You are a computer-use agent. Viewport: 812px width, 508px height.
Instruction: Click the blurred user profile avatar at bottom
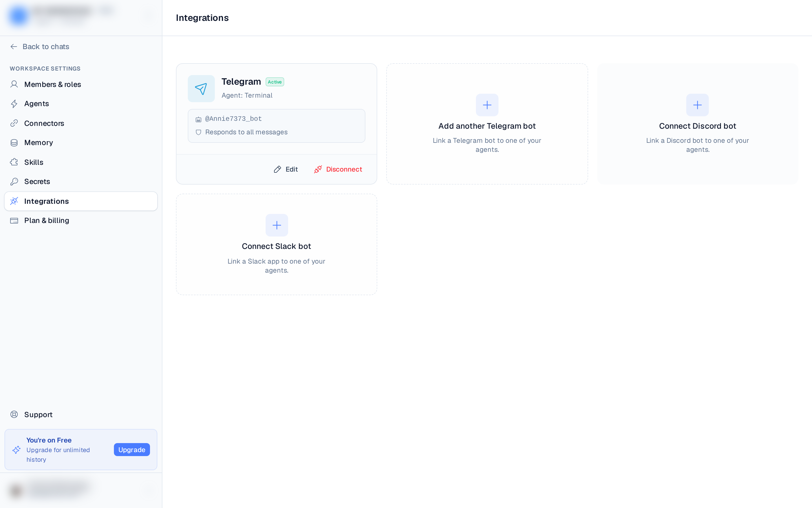(16, 491)
